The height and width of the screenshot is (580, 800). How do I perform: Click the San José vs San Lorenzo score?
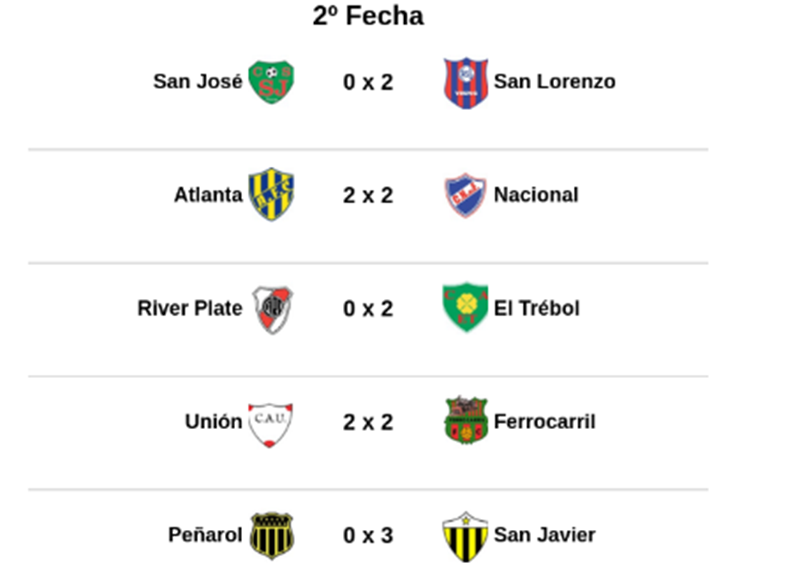pos(368,82)
